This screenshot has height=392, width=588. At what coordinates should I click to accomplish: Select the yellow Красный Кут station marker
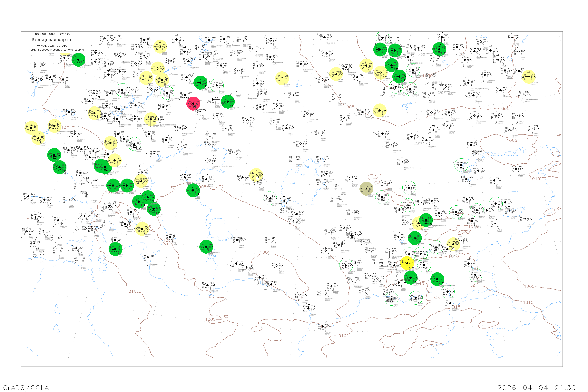tap(162, 80)
